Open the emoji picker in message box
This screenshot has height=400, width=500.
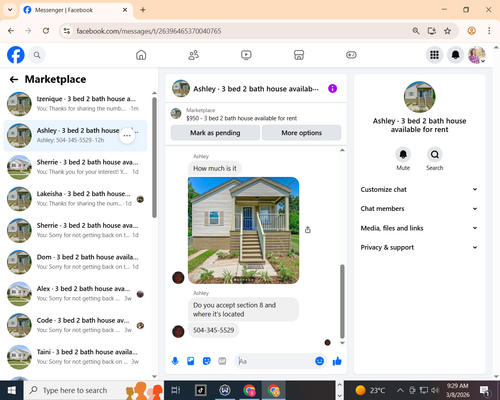319,361
